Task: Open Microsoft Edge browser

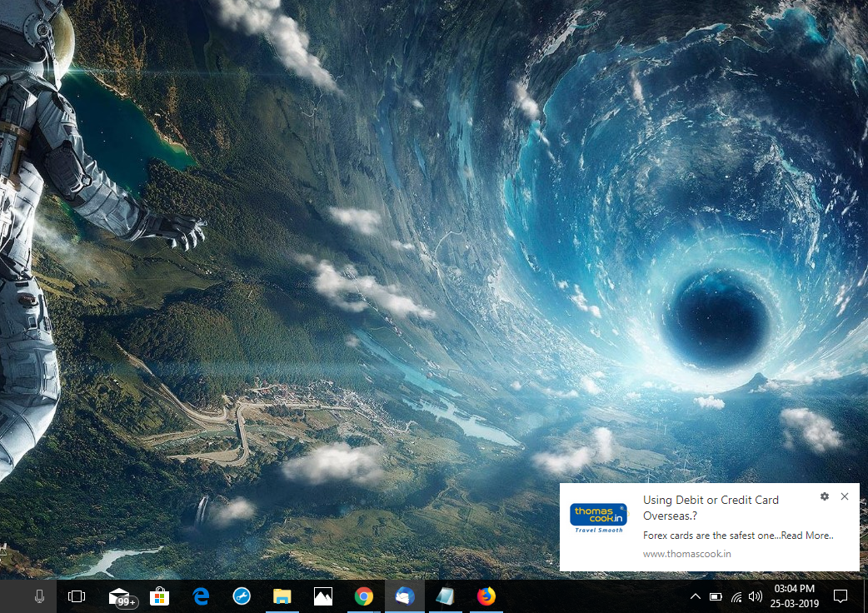Action: [201, 596]
